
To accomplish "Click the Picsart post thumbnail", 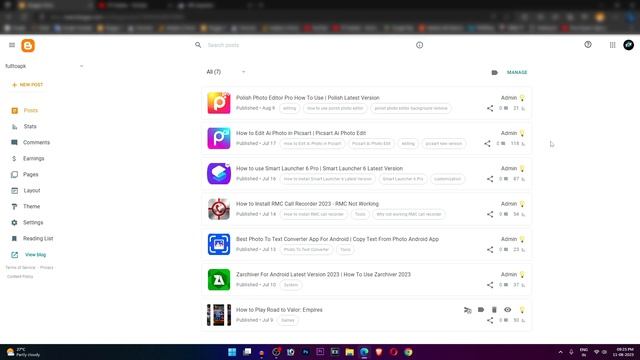I will tap(219, 138).
